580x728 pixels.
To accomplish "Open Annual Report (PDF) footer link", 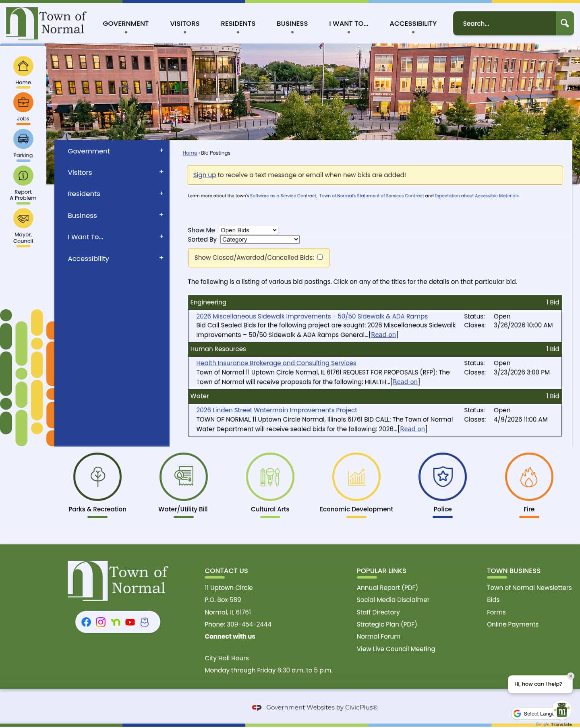I will tap(387, 587).
